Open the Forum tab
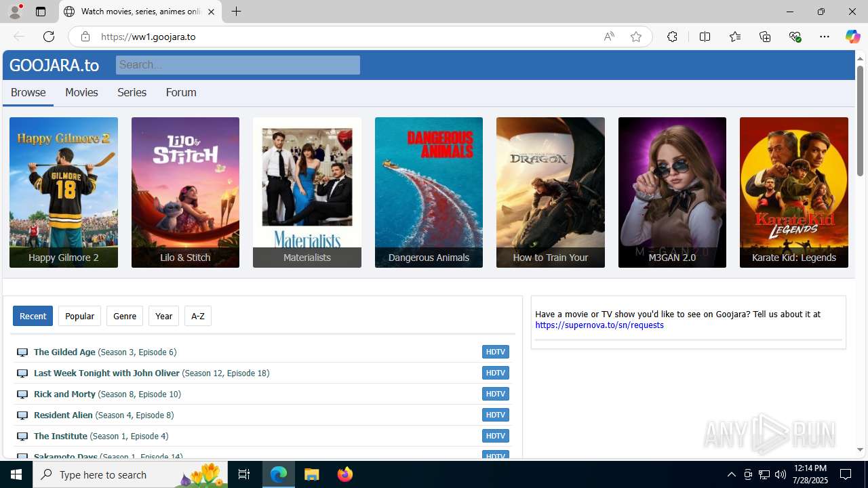The height and width of the screenshot is (488, 868). (181, 92)
